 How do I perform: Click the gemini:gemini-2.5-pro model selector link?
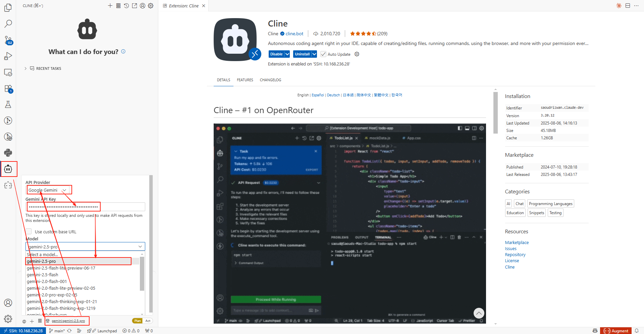(x=68, y=321)
